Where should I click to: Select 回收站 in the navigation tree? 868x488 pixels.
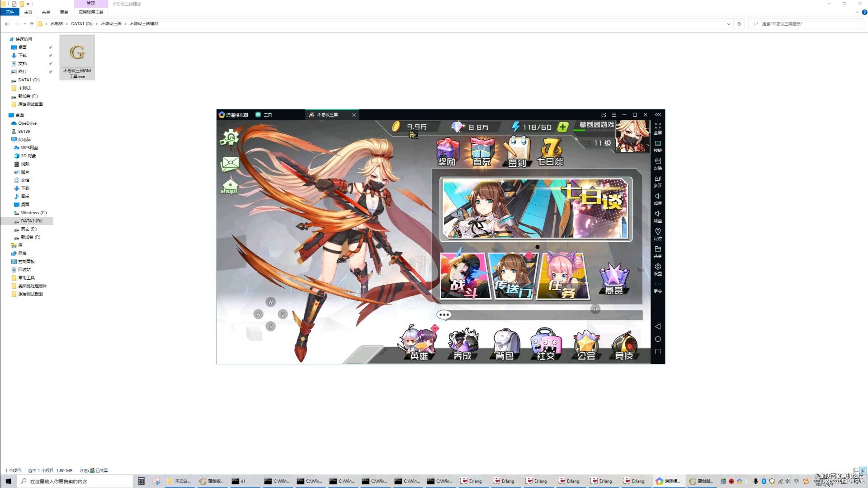(24, 270)
